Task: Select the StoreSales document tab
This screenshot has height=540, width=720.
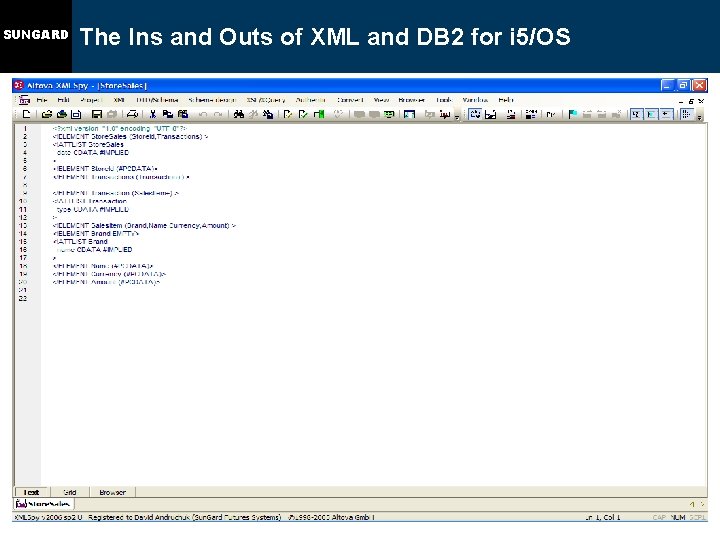Action: click(43, 504)
